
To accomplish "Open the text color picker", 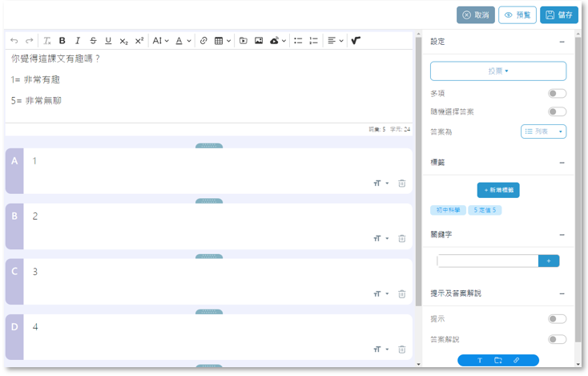I will coord(183,41).
